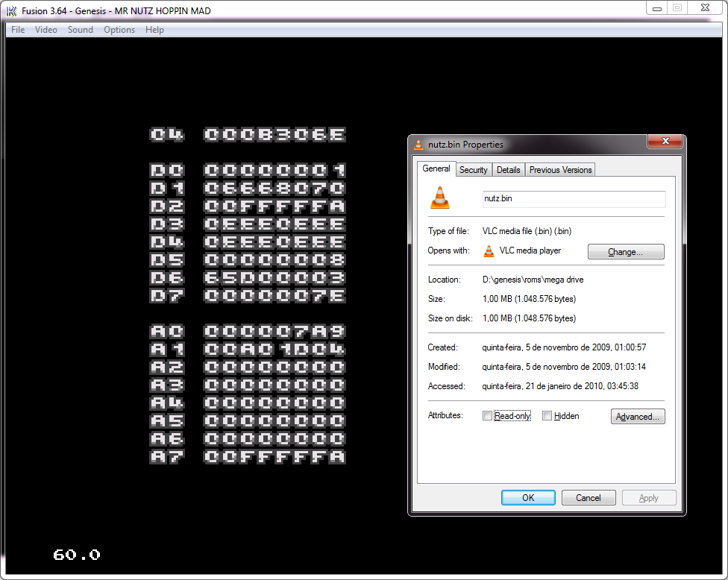Click the Change... button for Opens with

pos(626,251)
